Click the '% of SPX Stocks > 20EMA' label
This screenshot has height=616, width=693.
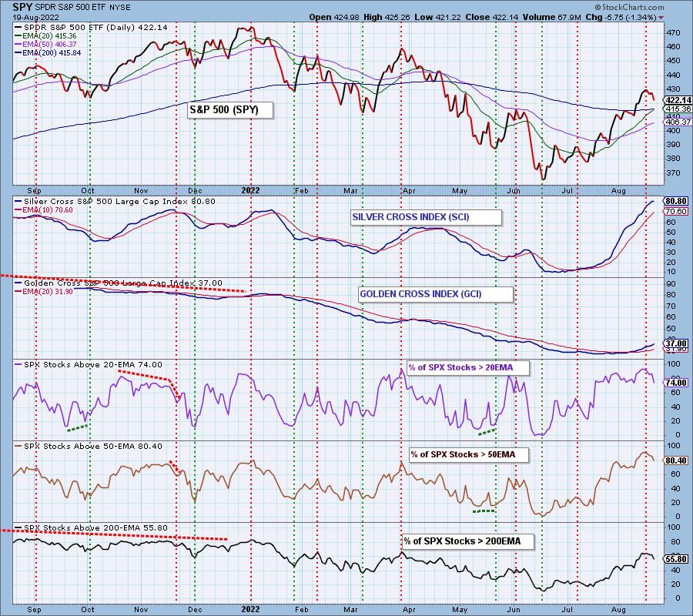click(467, 367)
